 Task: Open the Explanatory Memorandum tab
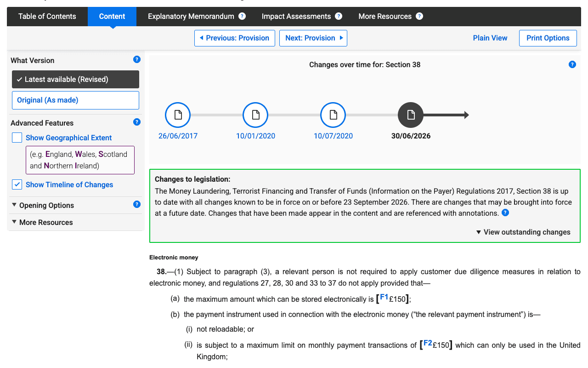[x=191, y=16]
